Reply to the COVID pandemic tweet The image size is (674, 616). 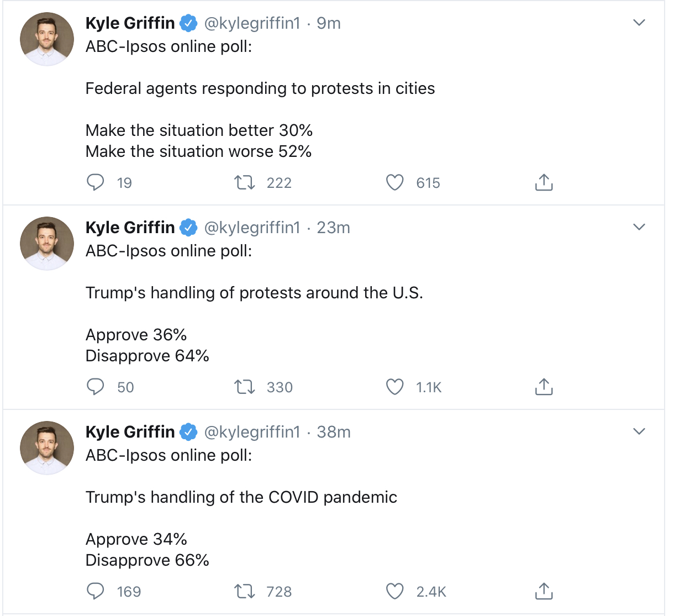tap(96, 591)
